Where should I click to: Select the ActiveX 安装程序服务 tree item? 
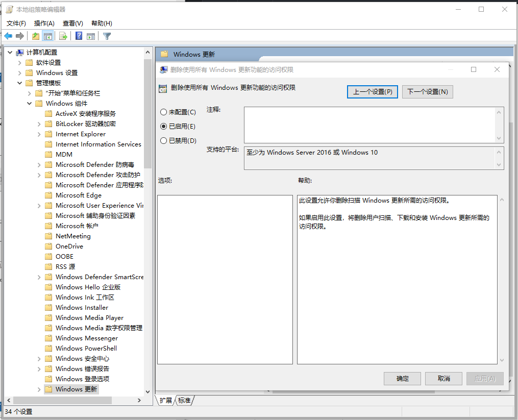pos(86,114)
